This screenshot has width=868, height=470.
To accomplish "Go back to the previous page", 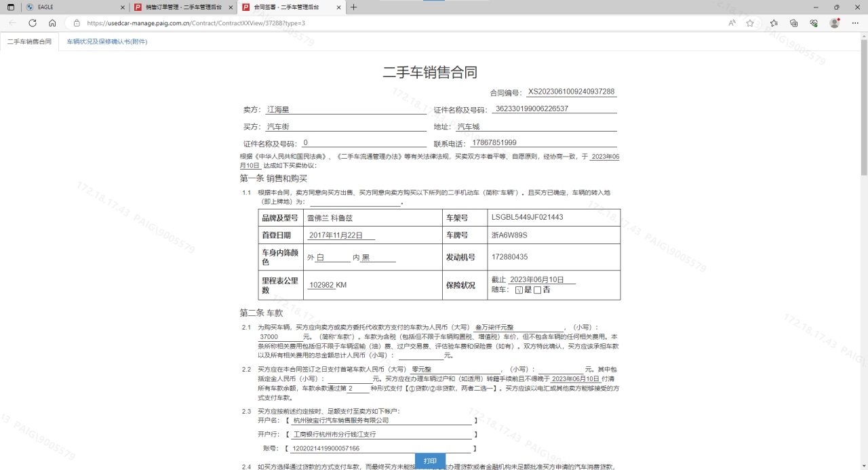I will (x=13, y=22).
